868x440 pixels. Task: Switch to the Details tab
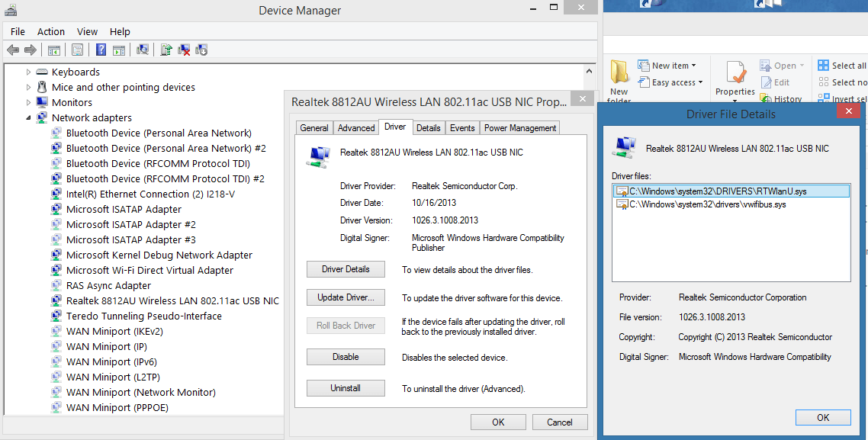click(x=429, y=128)
